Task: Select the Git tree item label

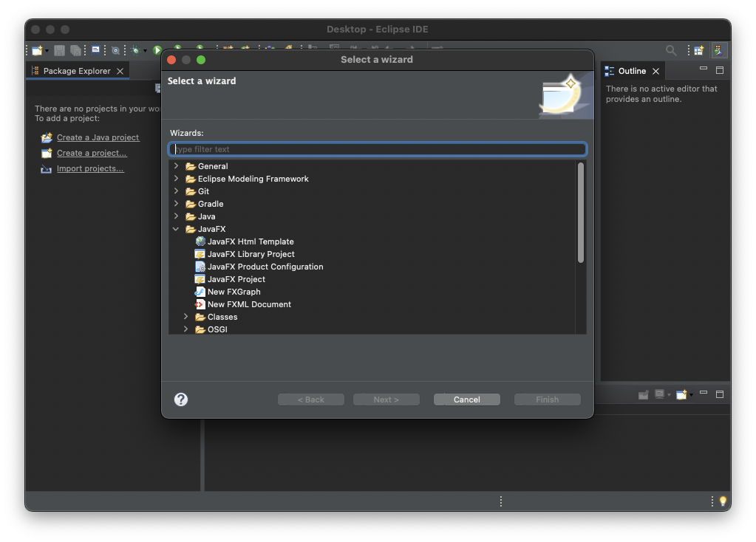Action: click(x=203, y=191)
